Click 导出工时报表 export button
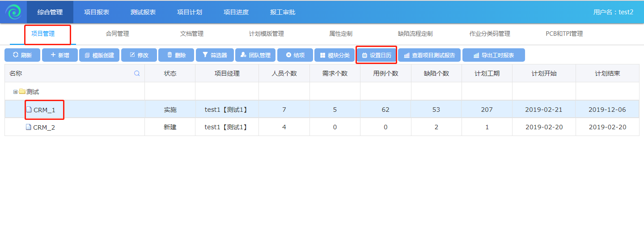Viewport: 644px width, 229px height. (x=493, y=55)
